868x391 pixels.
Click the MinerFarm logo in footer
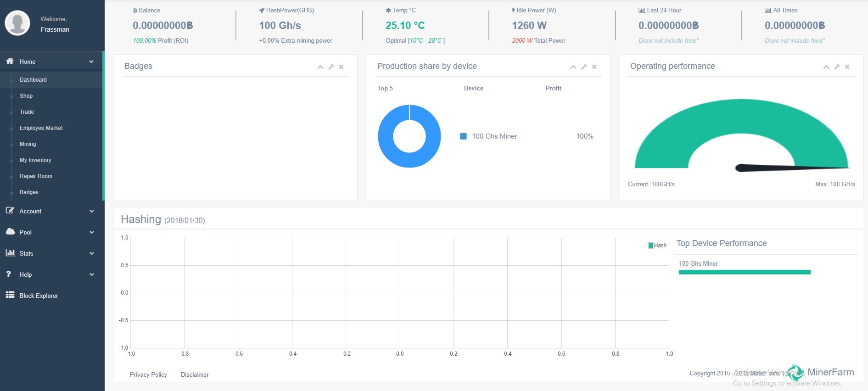pos(821,373)
